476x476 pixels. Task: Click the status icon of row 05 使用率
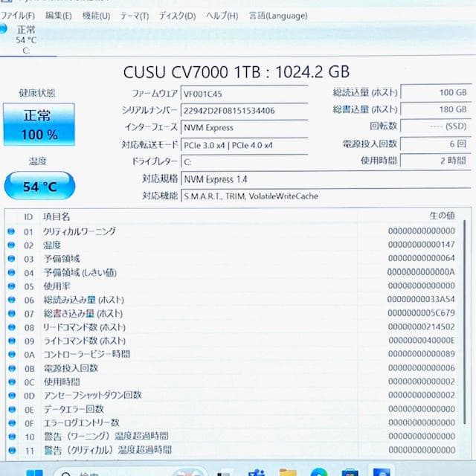pyautogui.click(x=12, y=286)
